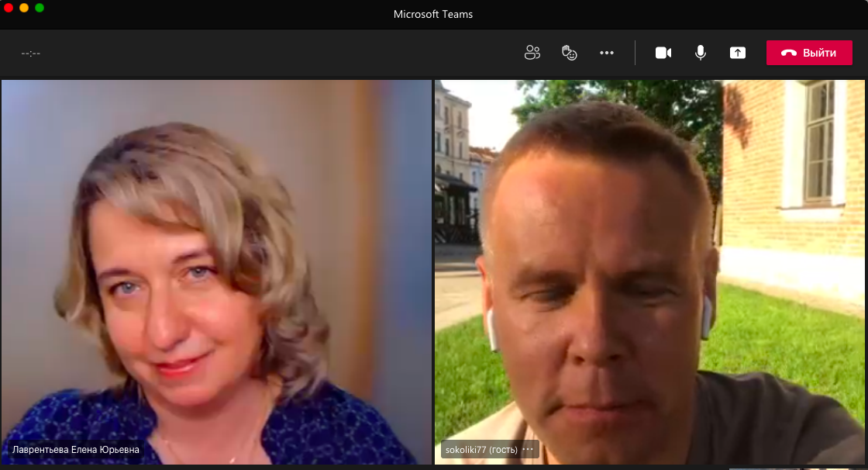
Task: Open the raise hand reactions menu
Action: tap(570, 53)
